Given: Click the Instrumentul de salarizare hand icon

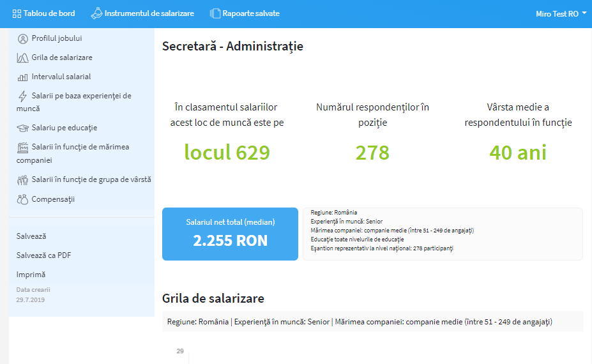Looking at the screenshot, I should 96,13.
